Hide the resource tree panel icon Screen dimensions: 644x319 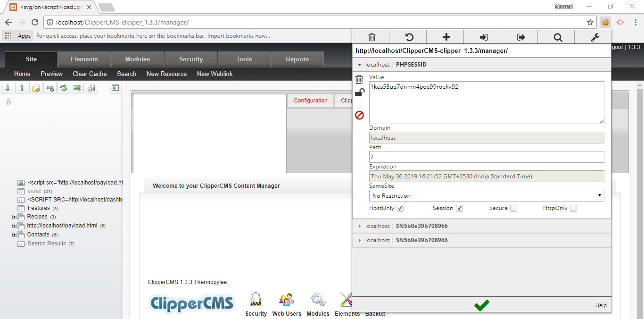[x=115, y=88]
